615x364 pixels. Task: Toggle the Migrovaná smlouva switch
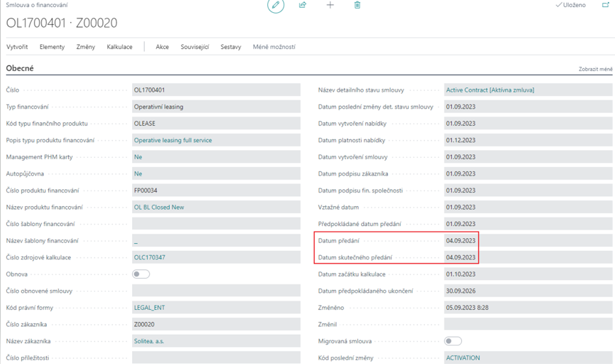(x=453, y=341)
